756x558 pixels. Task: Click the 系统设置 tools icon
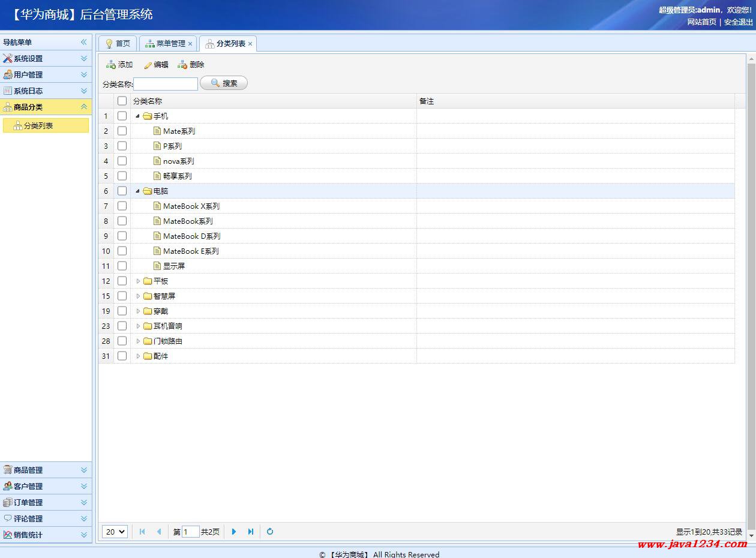click(8, 58)
